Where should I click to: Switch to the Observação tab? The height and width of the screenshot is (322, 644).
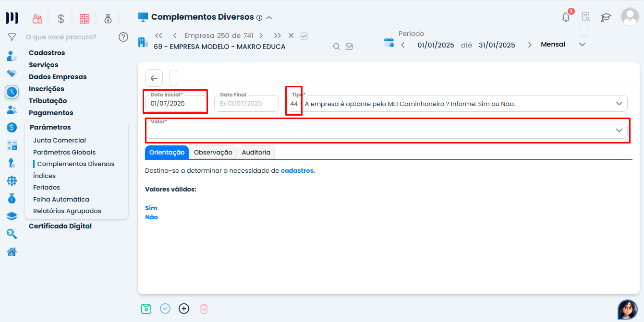click(x=213, y=152)
